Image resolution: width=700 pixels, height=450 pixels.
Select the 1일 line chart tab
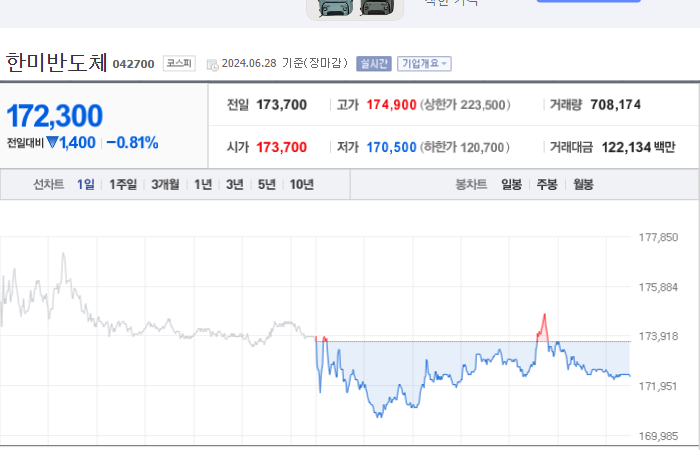[86, 184]
